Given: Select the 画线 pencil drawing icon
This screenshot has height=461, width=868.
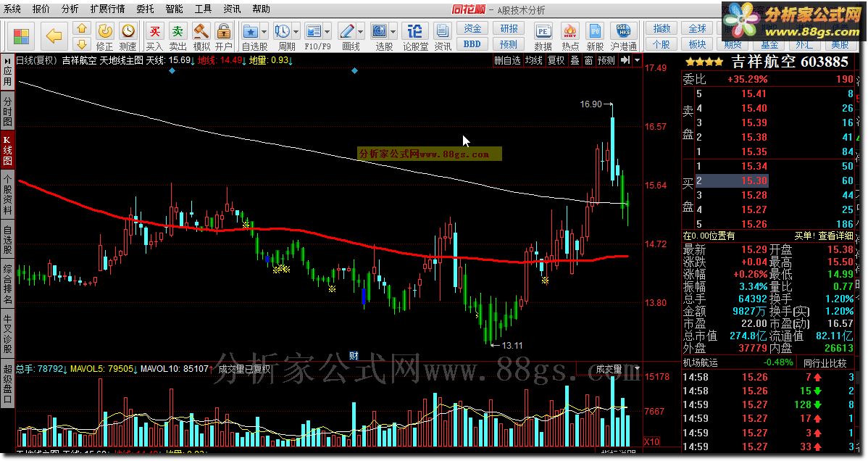Looking at the screenshot, I should pyautogui.click(x=347, y=31).
